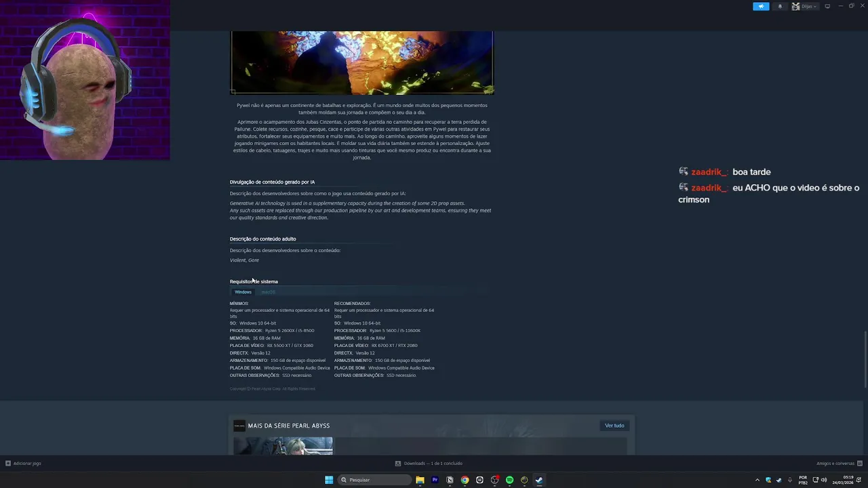Click the 'MAIS DA SÉRIE PEARL ABYSS' title
The height and width of the screenshot is (488, 868).
289,426
